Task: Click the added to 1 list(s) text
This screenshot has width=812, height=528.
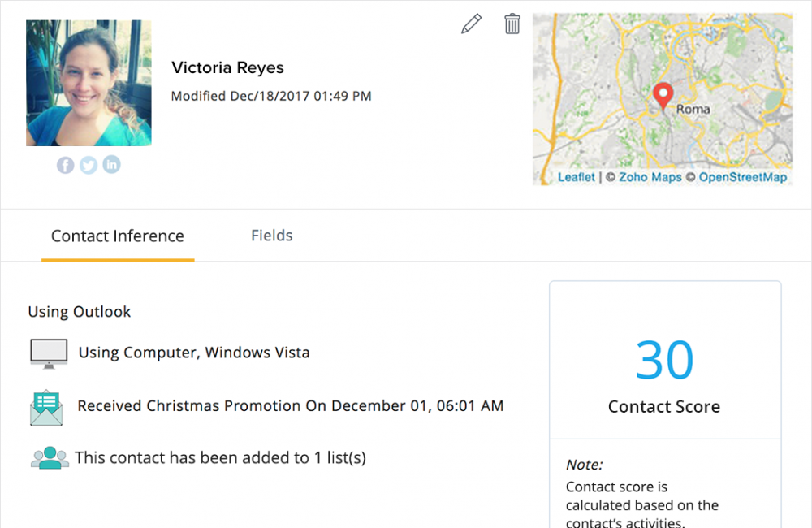Action: (220, 458)
